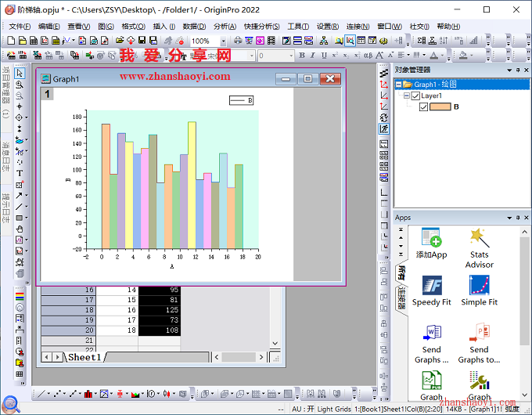Click the Save Project icon
Image resolution: width=532 pixels, height=415 pixels.
142,41
